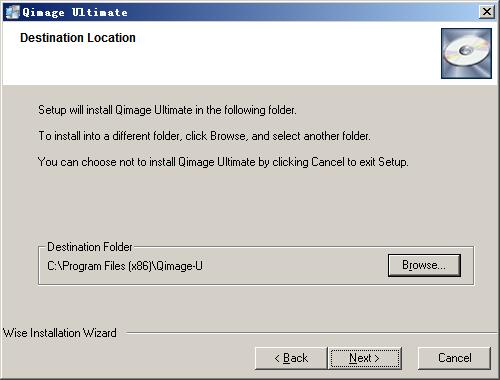Close the Qimage Ultimate setup window
The width and height of the screenshot is (500, 380).
click(x=487, y=12)
